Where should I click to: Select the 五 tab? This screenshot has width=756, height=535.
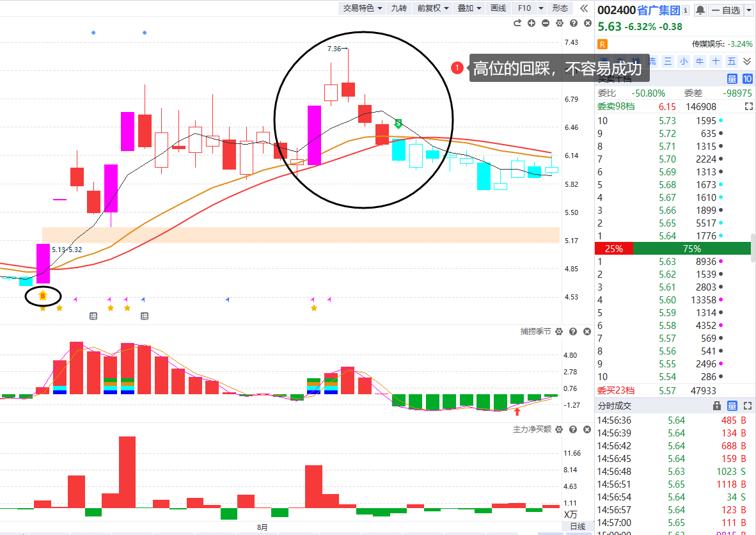(x=732, y=61)
